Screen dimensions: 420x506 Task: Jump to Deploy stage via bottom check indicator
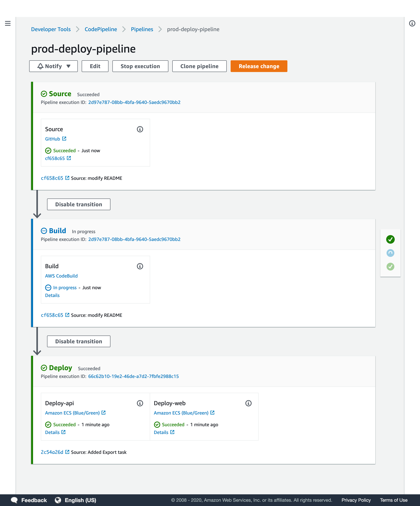pyautogui.click(x=390, y=266)
